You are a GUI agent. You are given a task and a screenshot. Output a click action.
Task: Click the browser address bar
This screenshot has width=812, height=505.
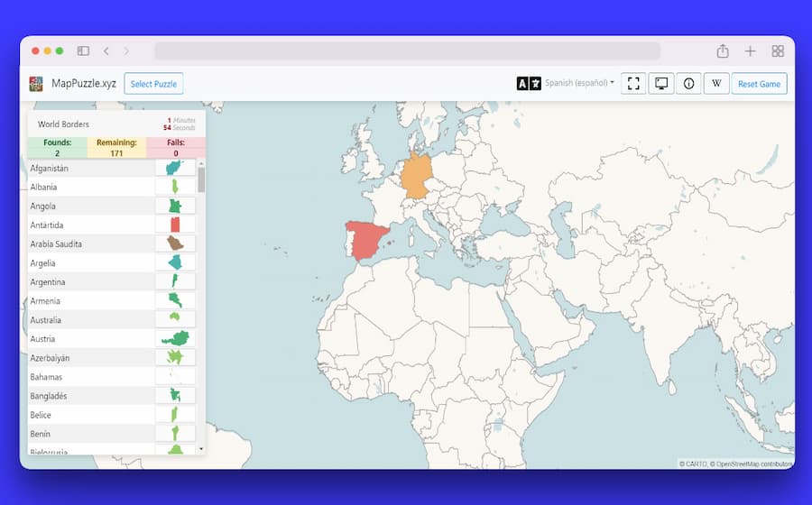[x=407, y=50]
